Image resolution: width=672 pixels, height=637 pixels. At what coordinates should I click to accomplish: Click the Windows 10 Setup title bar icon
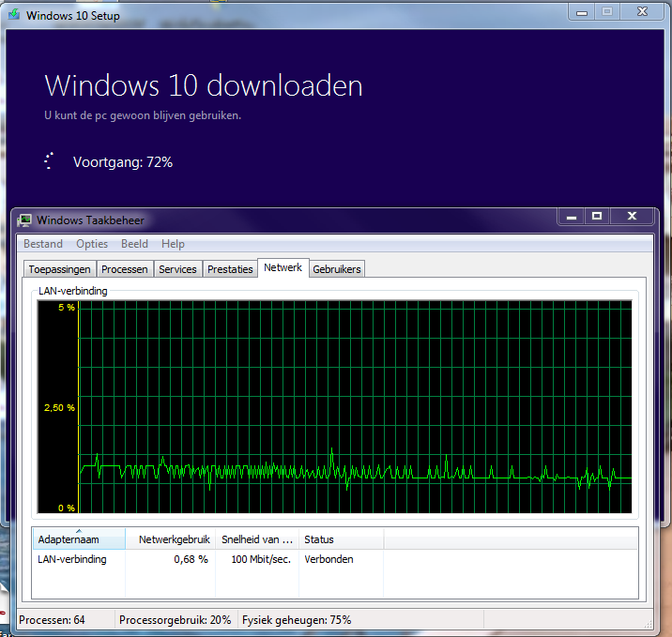pyautogui.click(x=13, y=15)
